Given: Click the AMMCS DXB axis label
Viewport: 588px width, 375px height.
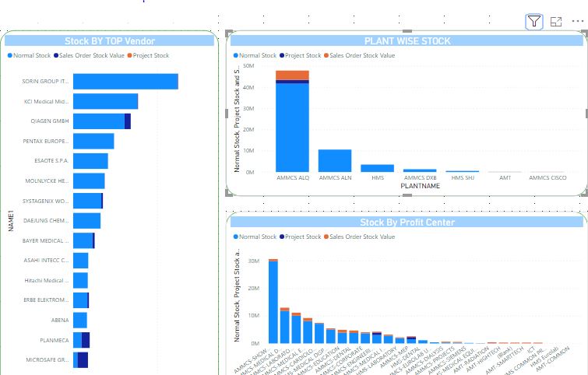Looking at the screenshot, I should 420,178.
